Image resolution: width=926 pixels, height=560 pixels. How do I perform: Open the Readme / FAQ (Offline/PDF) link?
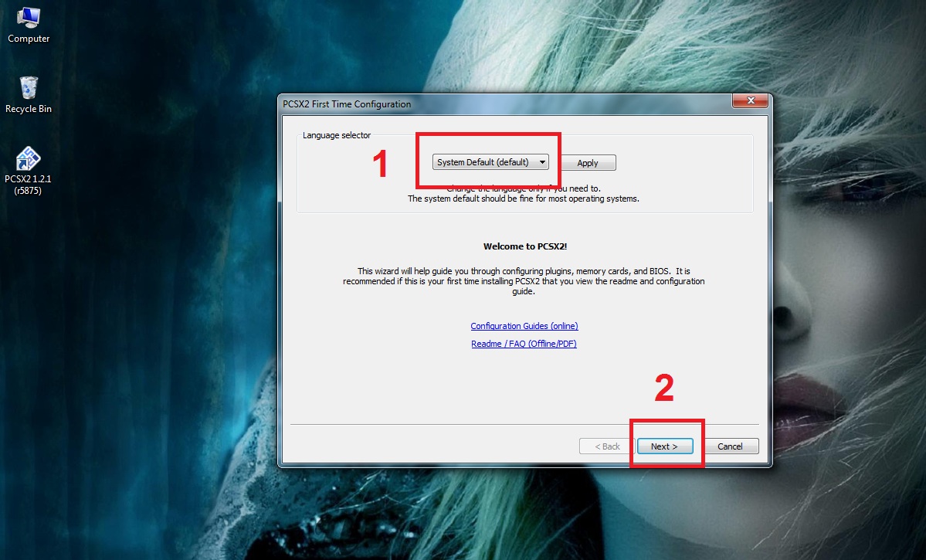pos(524,344)
